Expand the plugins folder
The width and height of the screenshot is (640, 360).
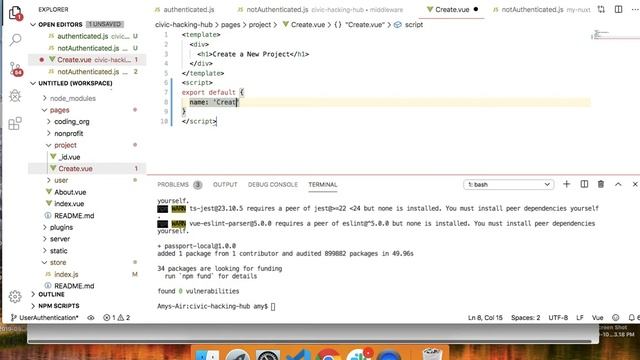61,227
